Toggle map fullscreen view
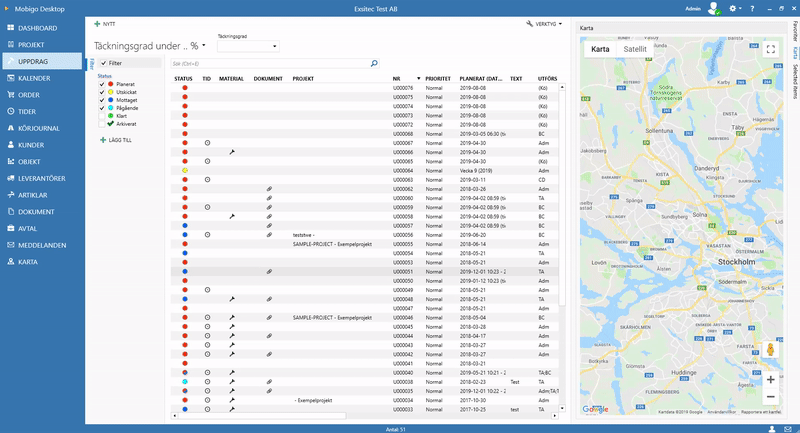The image size is (800, 433). point(771,49)
